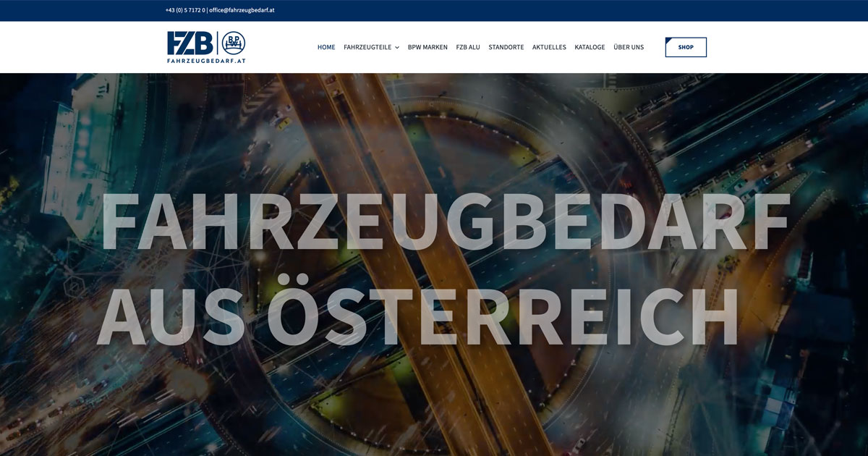Navigate to FZB ALU
The width and height of the screenshot is (868, 456).
pyautogui.click(x=468, y=47)
